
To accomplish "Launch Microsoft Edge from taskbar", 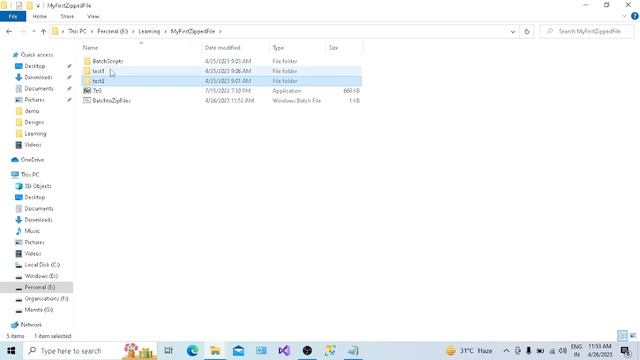I will (x=192, y=351).
